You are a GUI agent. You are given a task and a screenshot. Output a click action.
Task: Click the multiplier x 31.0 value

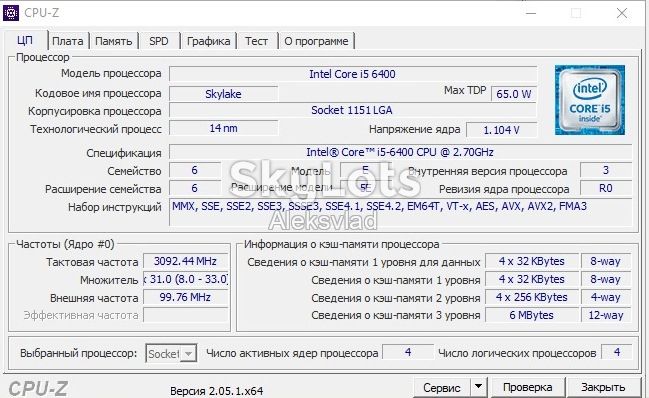coord(185,279)
